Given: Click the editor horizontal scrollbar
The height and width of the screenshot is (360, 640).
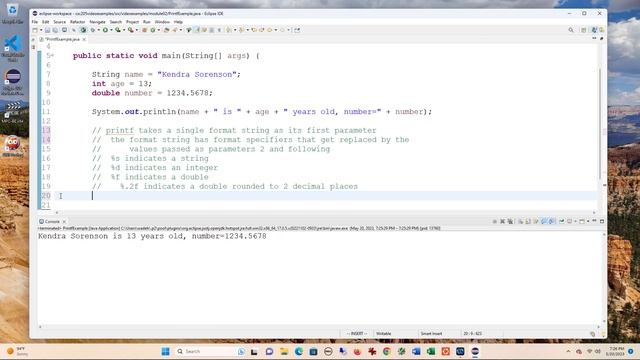Looking at the screenshot, I should (x=325, y=212).
